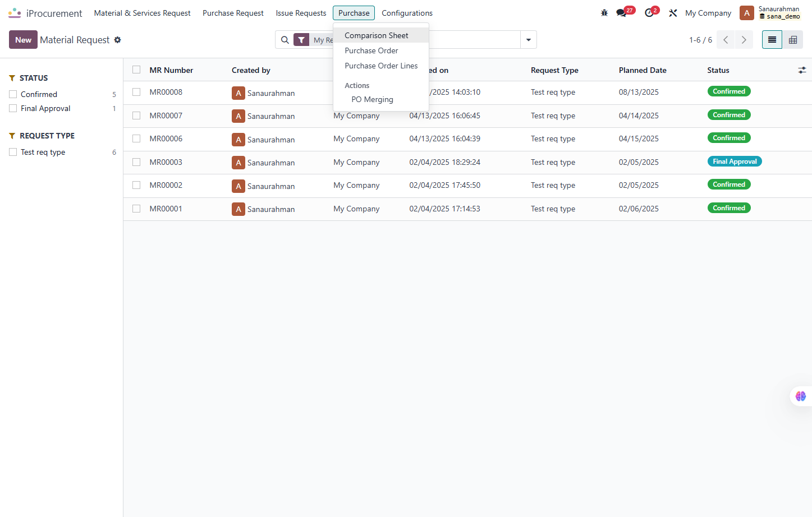Click the New button
This screenshot has height=517, width=812.
coord(23,40)
